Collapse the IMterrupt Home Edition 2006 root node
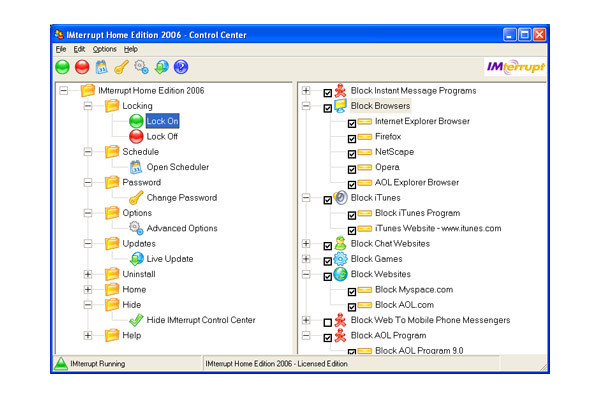Viewport: 600px width, 400px height. (64, 91)
